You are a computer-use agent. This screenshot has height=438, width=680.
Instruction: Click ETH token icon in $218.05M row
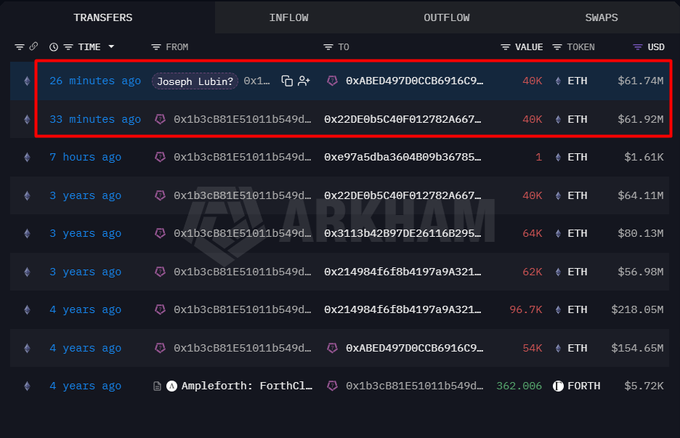click(558, 310)
